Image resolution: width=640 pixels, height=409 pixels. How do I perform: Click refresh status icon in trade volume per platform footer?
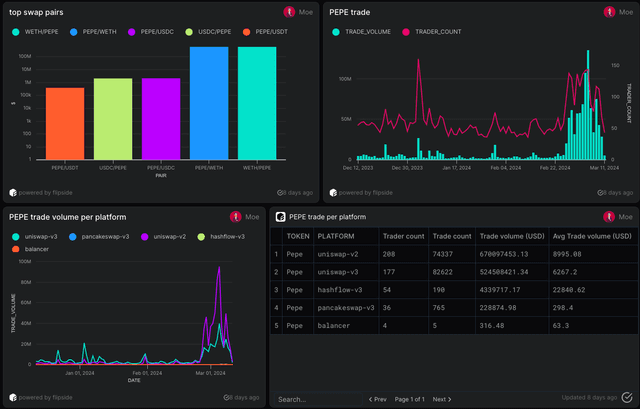pos(227,398)
